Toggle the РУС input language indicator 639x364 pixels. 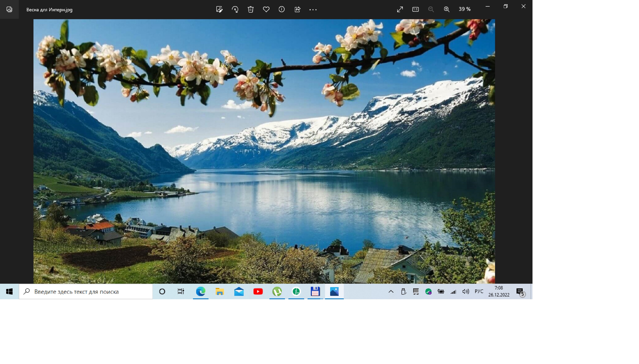coord(479,292)
